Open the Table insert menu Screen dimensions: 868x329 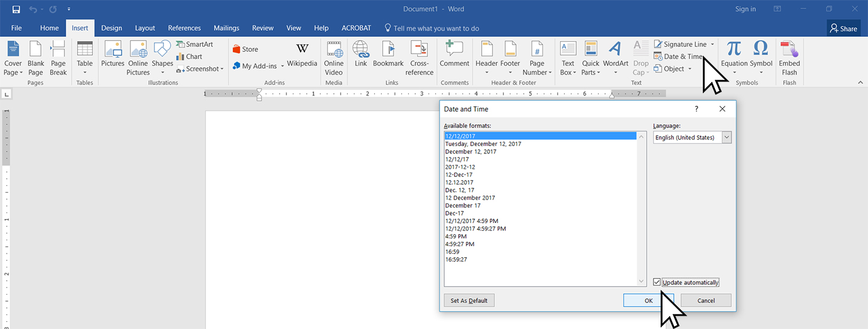pos(85,59)
